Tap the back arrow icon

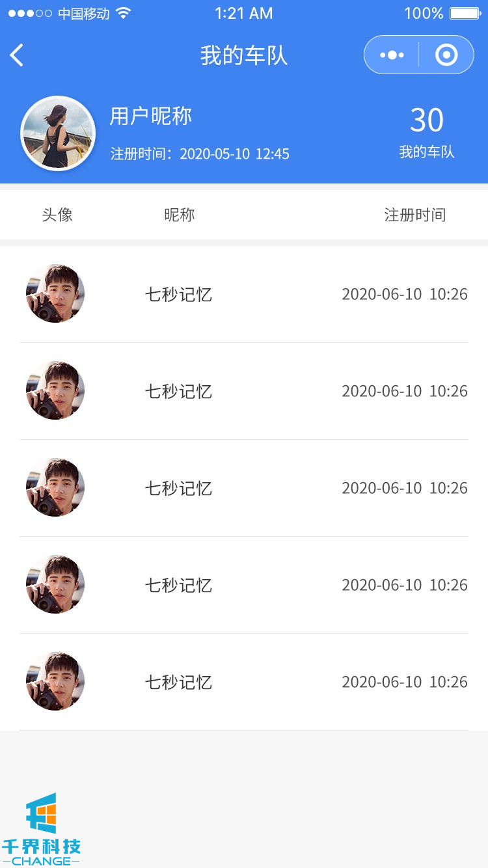coord(17,55)
